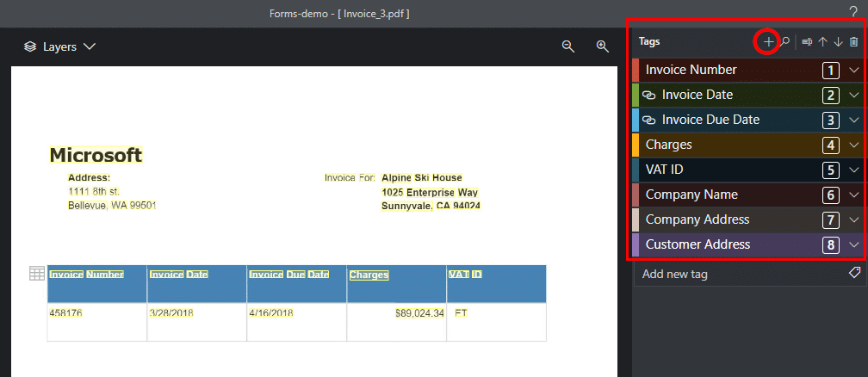Select Sunnyvale, CA 94024 address line
Viewport: 868px width, 377px height.
point(431,207)
